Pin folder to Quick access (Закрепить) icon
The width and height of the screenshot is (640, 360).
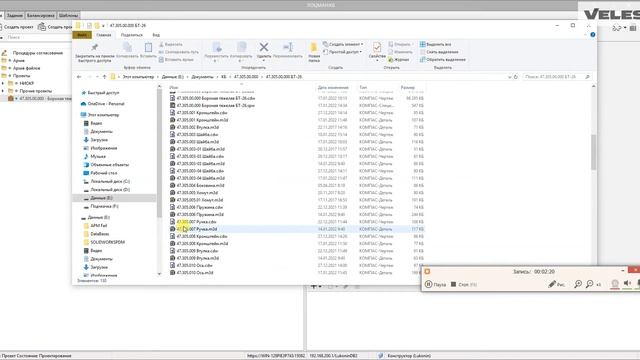[x=94, y=47]
